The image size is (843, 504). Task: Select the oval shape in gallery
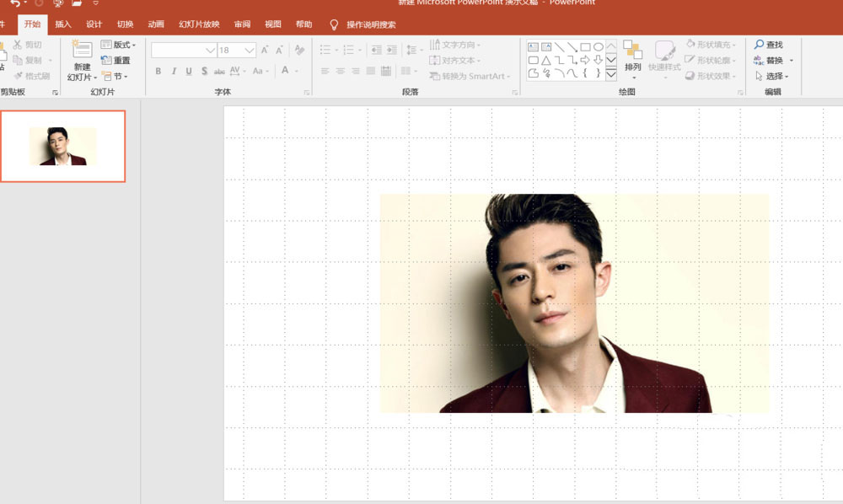click(x=599, y=47)
